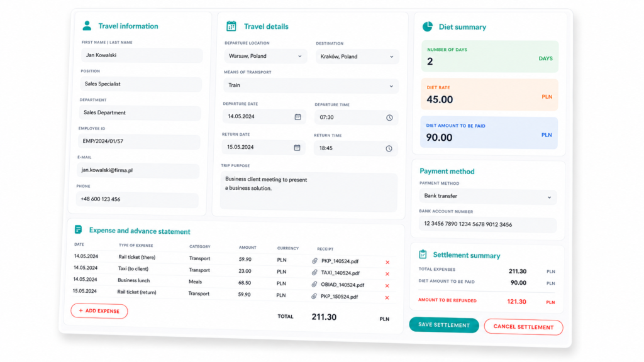Click Save Settlement
This screenshot has width=644, height=362.
(444, 325)
